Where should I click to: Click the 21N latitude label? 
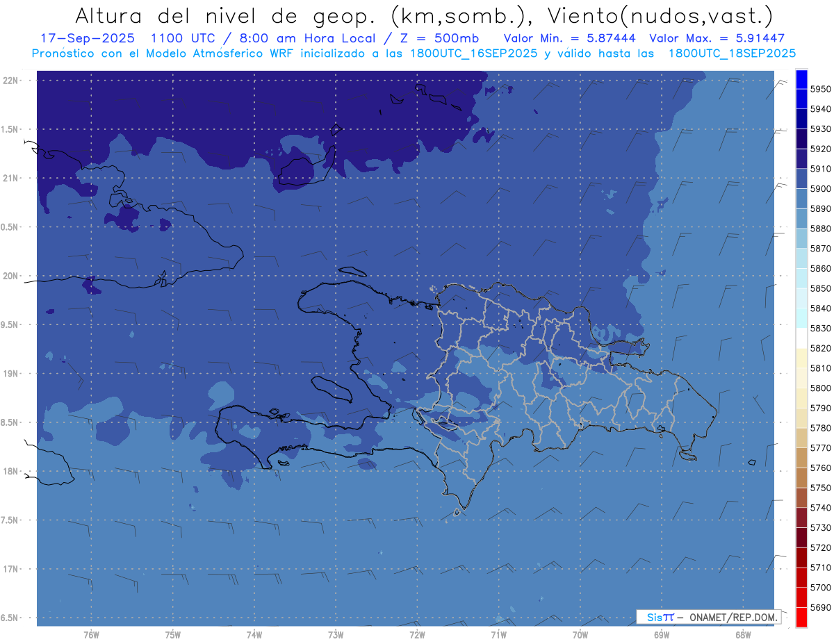(10, 179)
